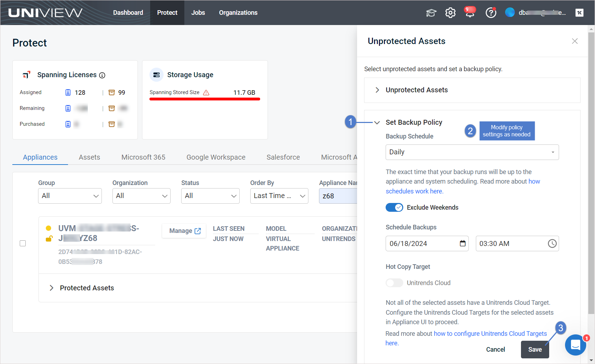Switch to the Appliances tab
595x364 pixels.
[40, 157]
